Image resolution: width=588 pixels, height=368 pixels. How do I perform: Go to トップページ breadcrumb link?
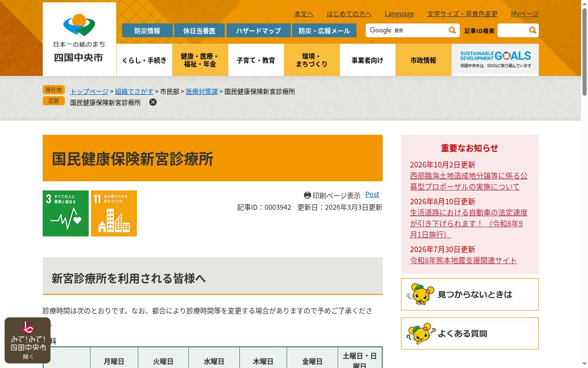click(89, 92)
